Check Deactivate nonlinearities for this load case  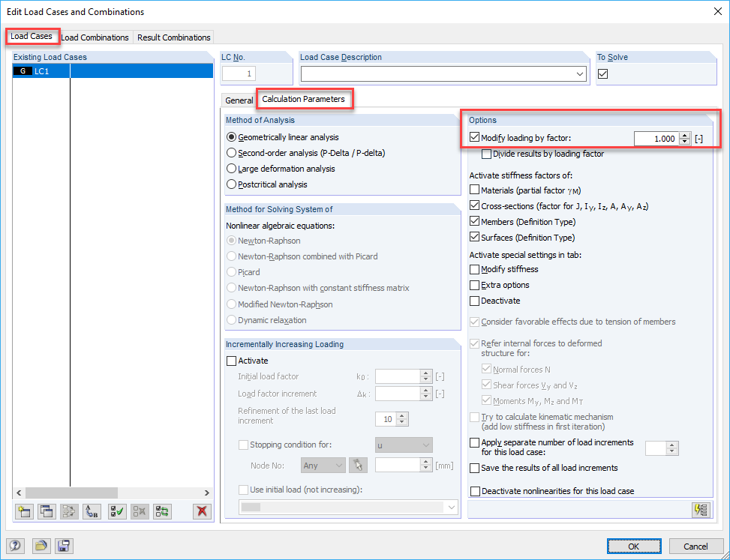point(475,491)
